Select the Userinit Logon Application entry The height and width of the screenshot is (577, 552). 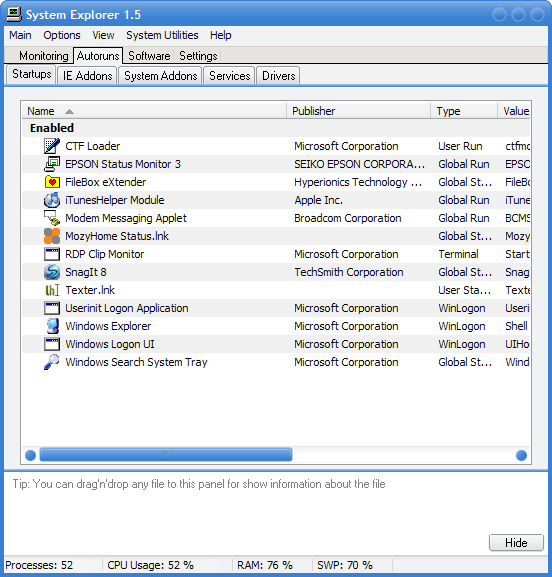click(x=127, y=308)
